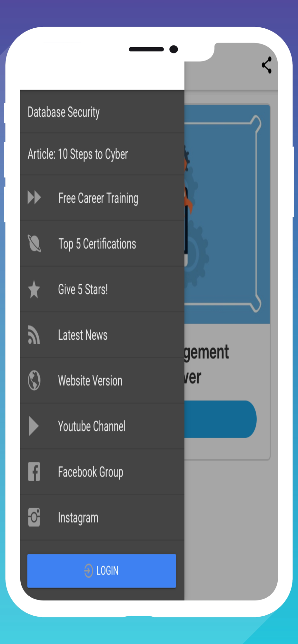Click the planet icon beside Top 5 Certifications
The height and width of the screenshot is (644, 298).
click(34, 243)
